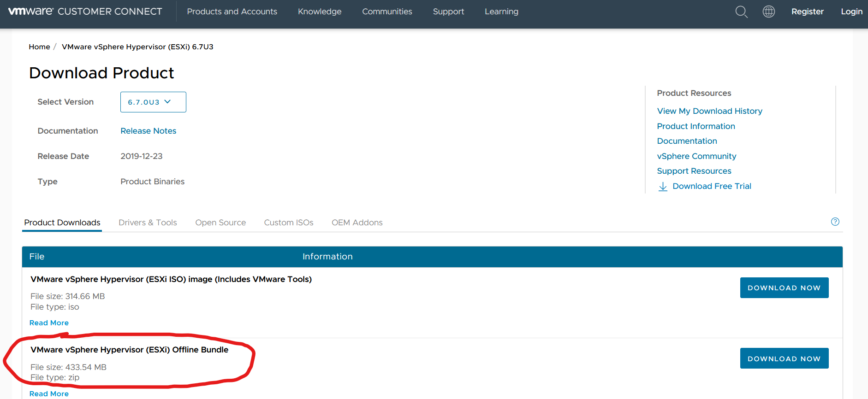This screenshot has width=868, height=399.
Task: Download the ESXi Offline Bundle now
Action: click(785, 358)
